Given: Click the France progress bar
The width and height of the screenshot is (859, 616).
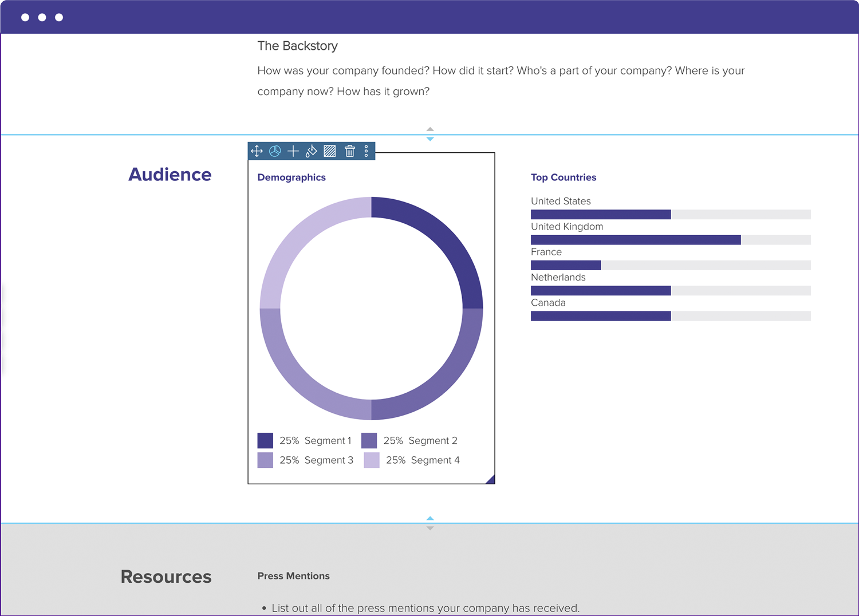Looking at the screenshot, I should pos(671,265).
